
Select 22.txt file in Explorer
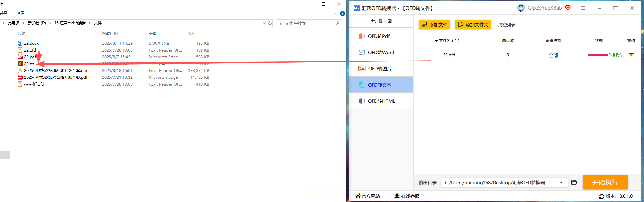[29, 64]
